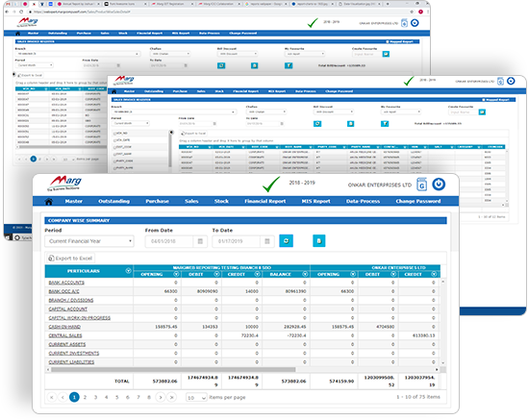
Task: Open the filter on the first OPENING column
Action: (x=176, y=274)
